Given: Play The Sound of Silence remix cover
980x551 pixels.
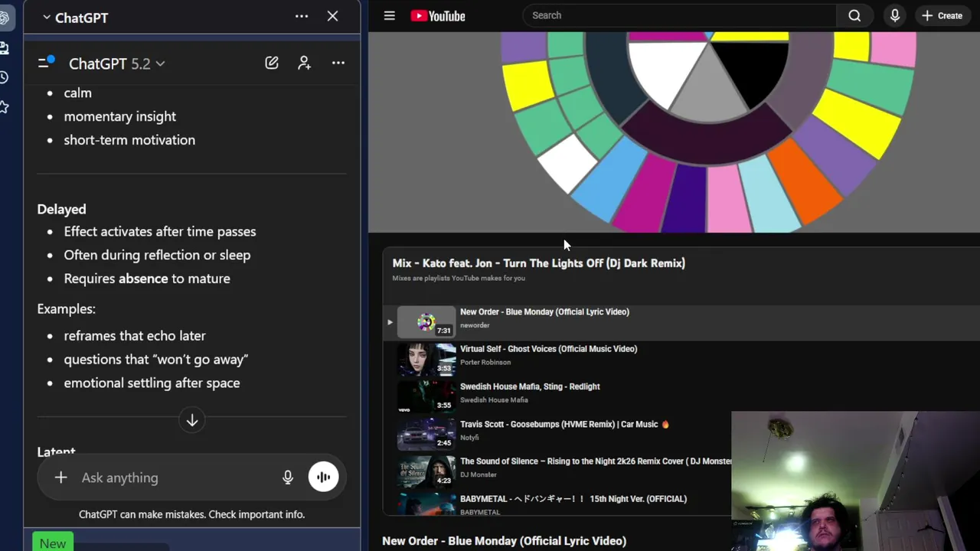Looking at the screenshot, I should (596, 461).
